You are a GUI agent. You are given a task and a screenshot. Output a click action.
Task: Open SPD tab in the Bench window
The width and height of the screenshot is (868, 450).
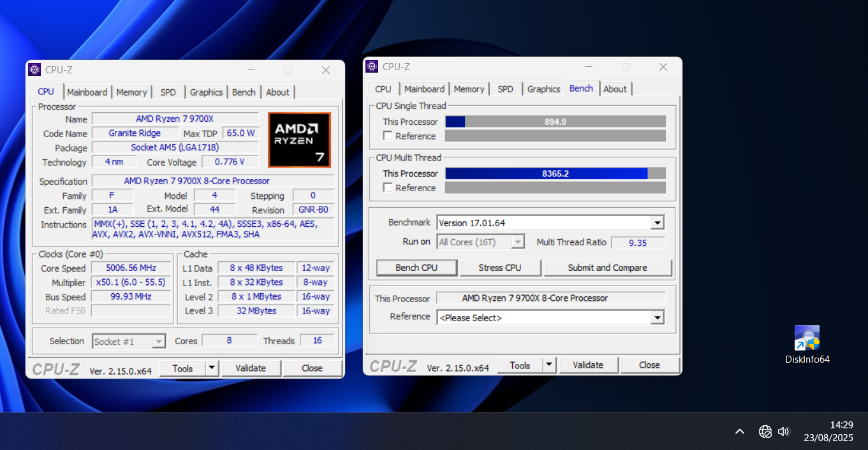pyautogui.click(x=506, y=89)
